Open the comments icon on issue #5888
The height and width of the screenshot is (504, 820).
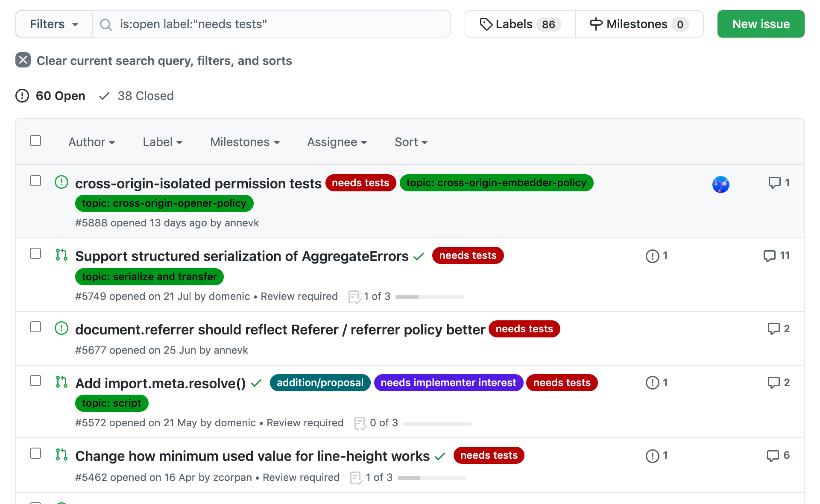coord(774,183)
